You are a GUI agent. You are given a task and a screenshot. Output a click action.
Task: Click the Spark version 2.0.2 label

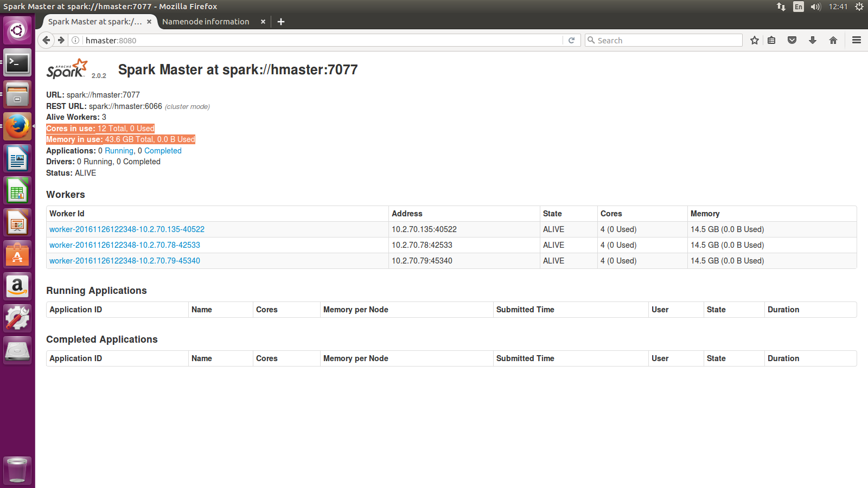(x=99, y=76)
